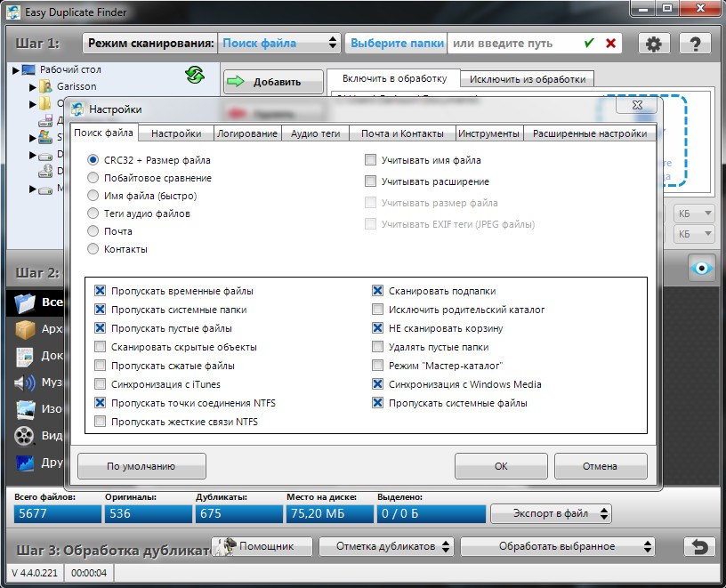The image size is (726, 588).
Task: Click the 'или введите путь' input field
Action: click(x=513, y=43)
